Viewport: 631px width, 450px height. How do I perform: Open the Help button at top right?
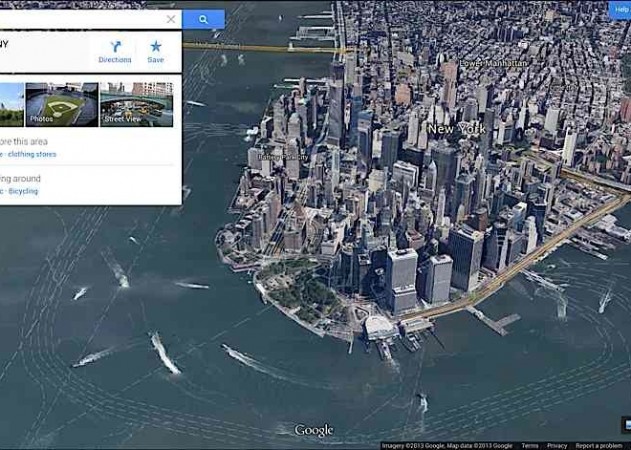(621, 10)
